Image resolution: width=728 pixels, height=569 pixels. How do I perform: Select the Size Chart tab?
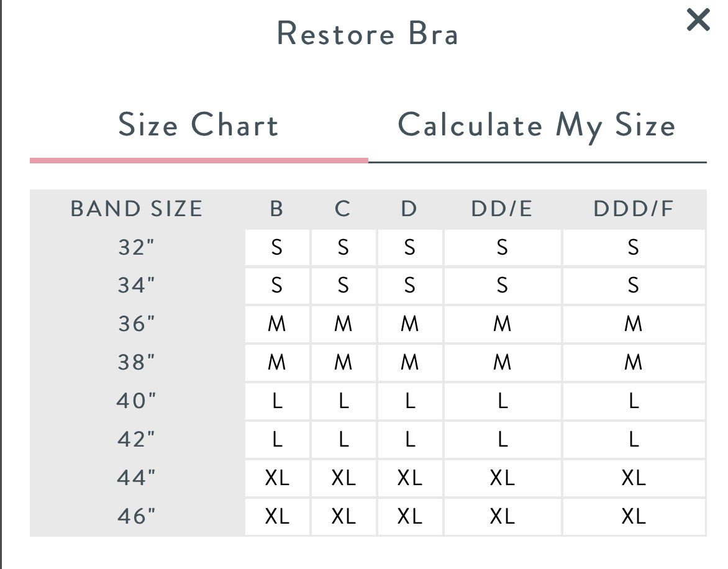pos(198,125)
